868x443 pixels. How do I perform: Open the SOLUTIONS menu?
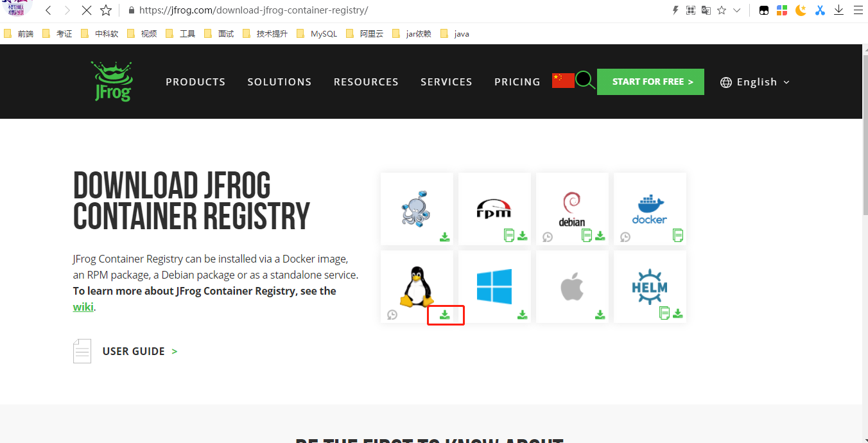[279, 82]
